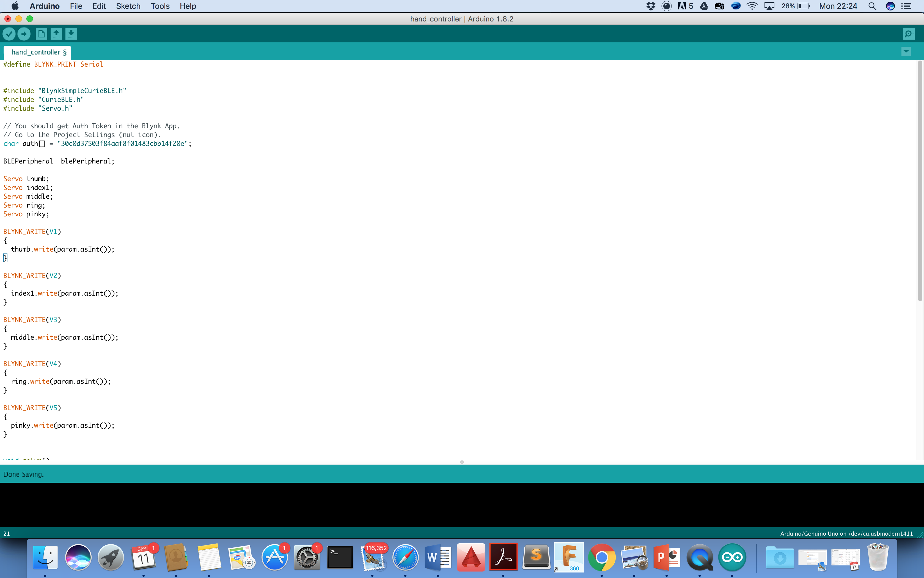Viewport: 924px width, 578px height.
Task: Open Adobe Acrobat in the Dock
Action: point(503,557)
